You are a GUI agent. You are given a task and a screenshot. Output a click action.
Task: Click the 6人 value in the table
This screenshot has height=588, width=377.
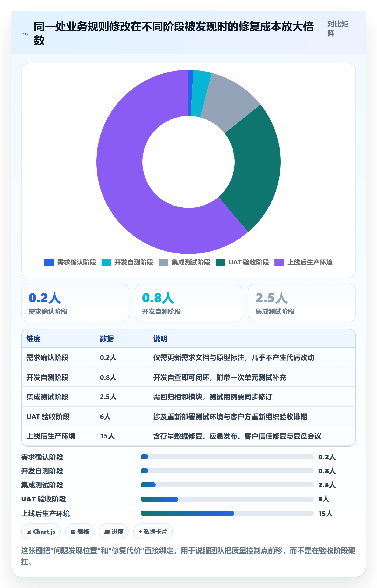pyautogui.click(x=105, y=417)
